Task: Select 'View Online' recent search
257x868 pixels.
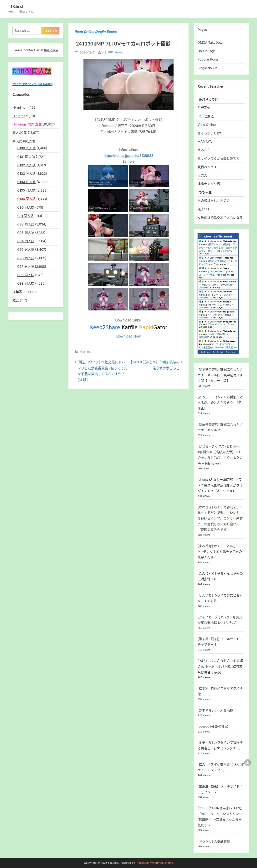Action: 207,125
